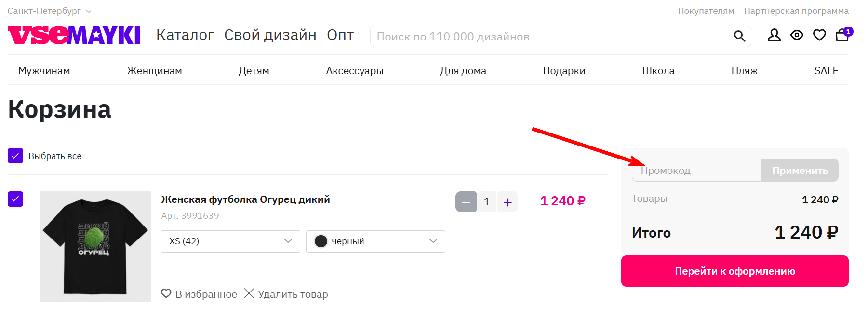The height and width of the screenshot is (319, 868).
Task: Click the minus button to decrease quantity
Action: [466, 201]
